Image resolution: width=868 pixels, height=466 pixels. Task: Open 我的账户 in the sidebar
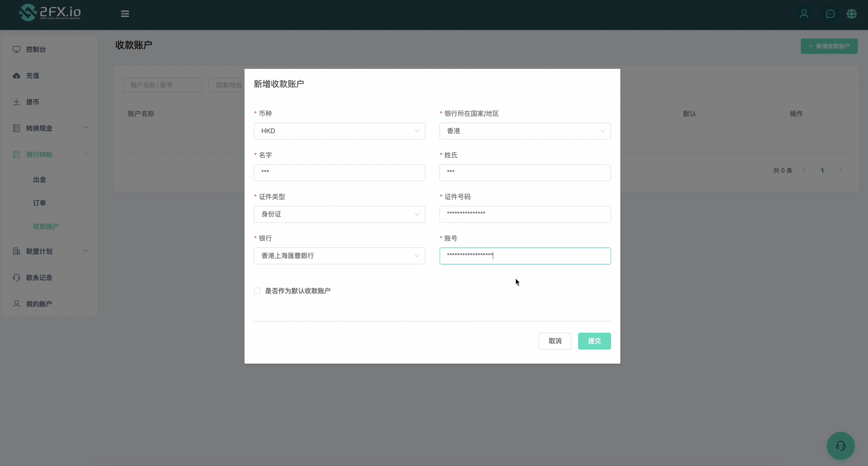click(x=39, y=304)
